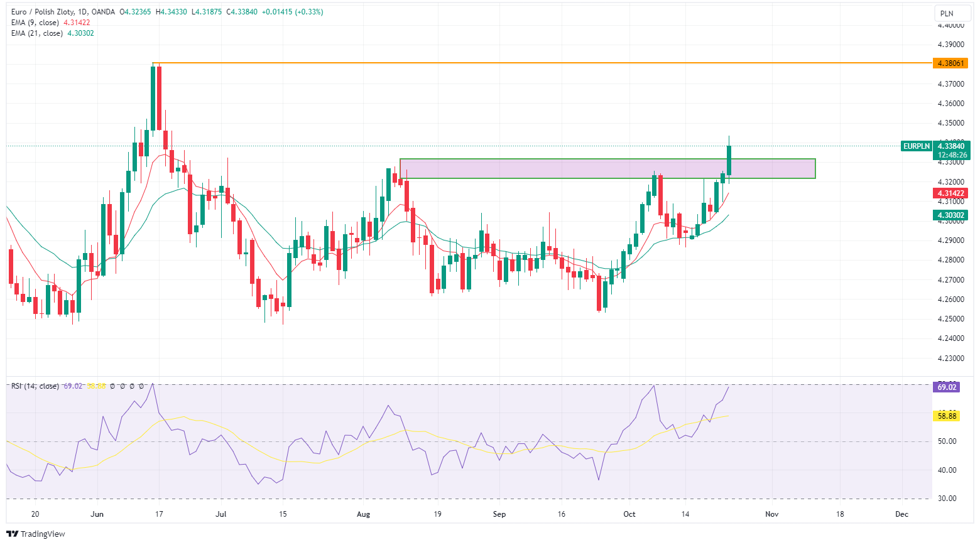980x545 pixels.
Task: Click the Jul date on the time axis
Action: 220,514
